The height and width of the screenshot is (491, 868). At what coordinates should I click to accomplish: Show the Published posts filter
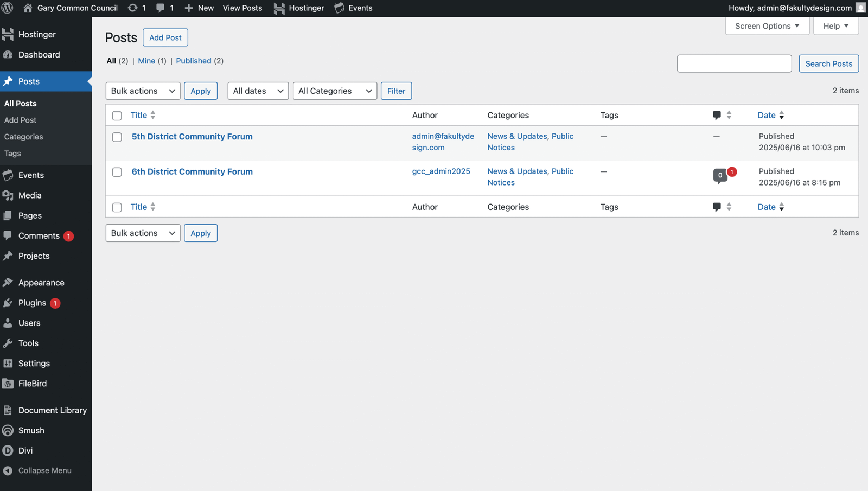194,61
